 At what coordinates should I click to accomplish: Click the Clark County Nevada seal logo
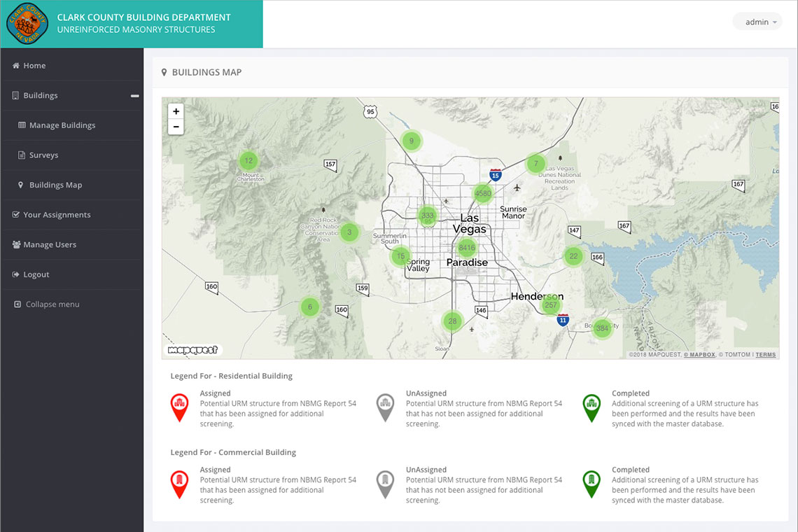tap(27, 23)
